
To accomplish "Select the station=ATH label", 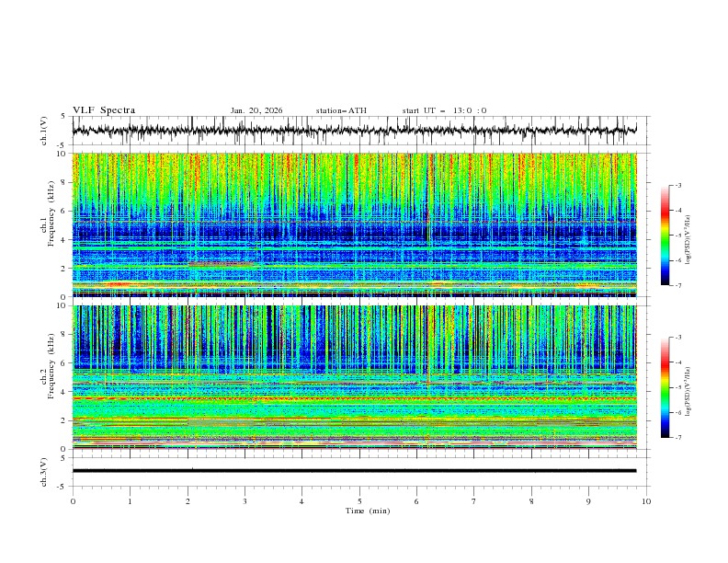I will point(341,110).
